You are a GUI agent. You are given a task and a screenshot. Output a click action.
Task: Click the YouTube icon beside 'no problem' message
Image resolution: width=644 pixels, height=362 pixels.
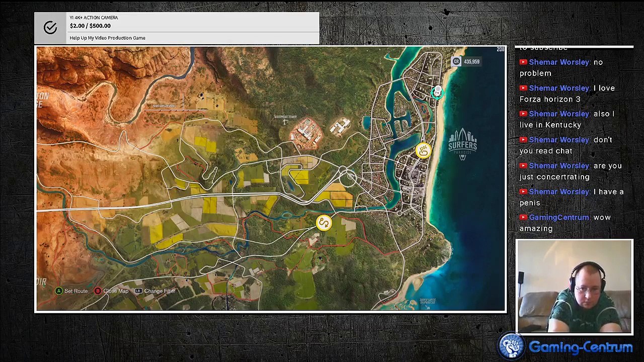point(523,62)
